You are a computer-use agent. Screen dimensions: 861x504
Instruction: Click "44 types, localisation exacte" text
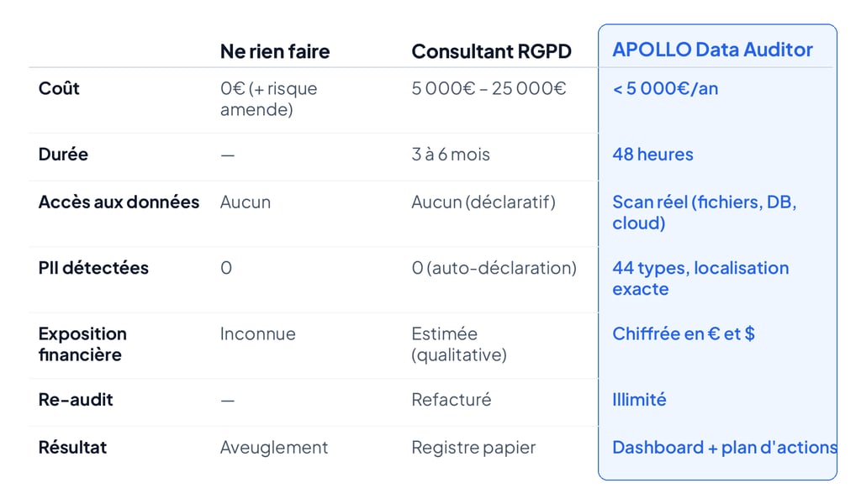point(700,278)
